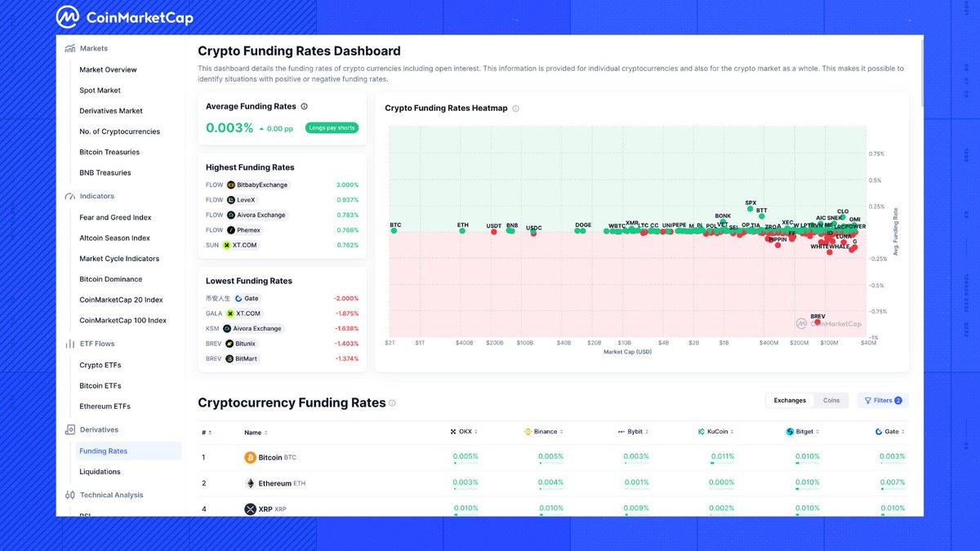Click the Markets chart icon in the sidebar
This screenshot has width=980, height=551.
click(x=70, y=47)
